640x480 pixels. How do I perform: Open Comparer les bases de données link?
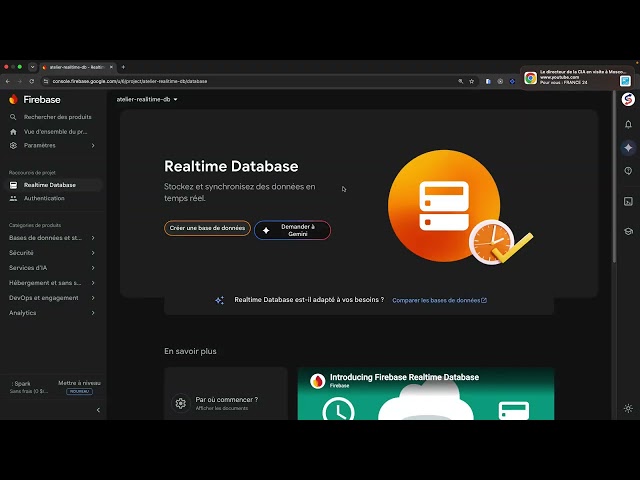440,300
